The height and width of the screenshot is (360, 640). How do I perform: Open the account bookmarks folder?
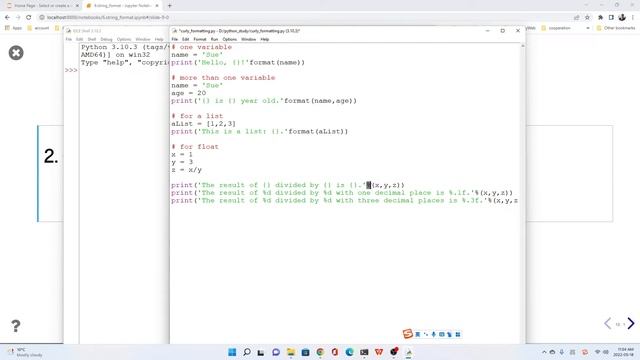pos(38,28)
